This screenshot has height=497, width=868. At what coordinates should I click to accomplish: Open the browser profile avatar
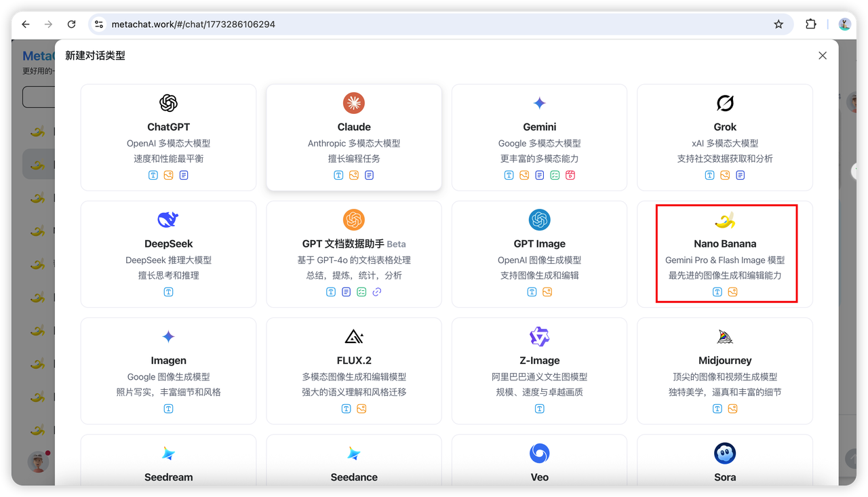(844, 24)
